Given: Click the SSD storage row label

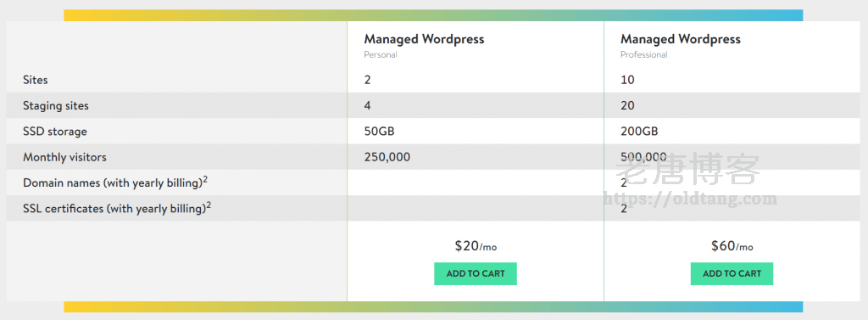Looking at the screenshot, I should tap(55, 132).
